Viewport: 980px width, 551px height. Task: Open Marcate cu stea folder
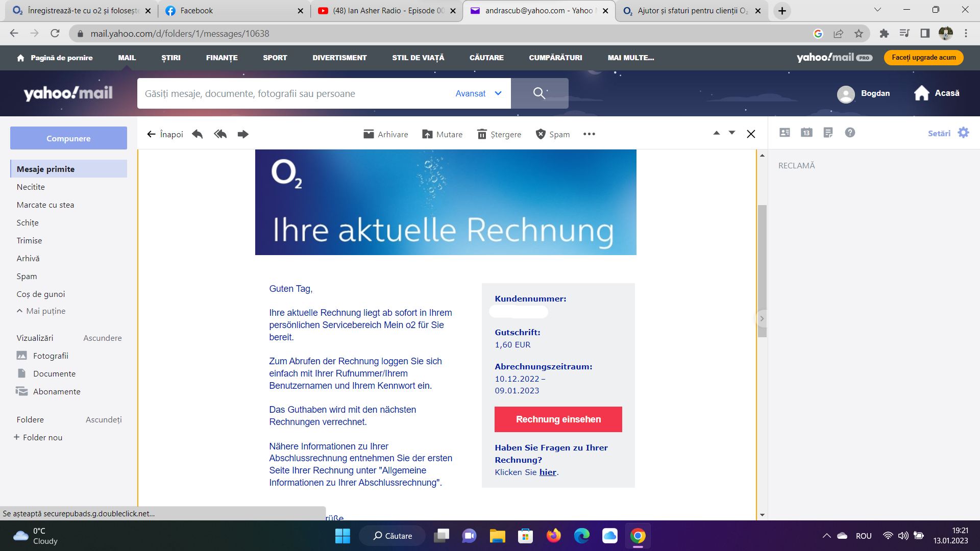(x=45, y=205)
